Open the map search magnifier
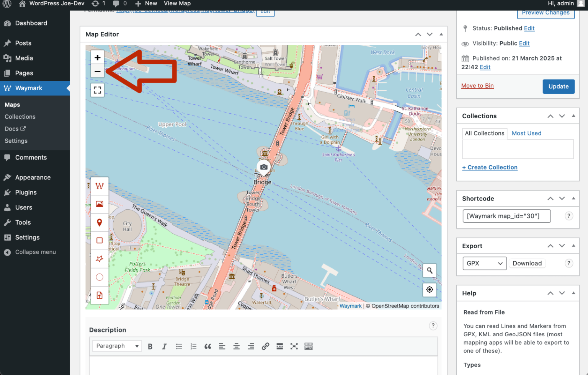This screenshot has height=378, width=588. pos(430,270)
